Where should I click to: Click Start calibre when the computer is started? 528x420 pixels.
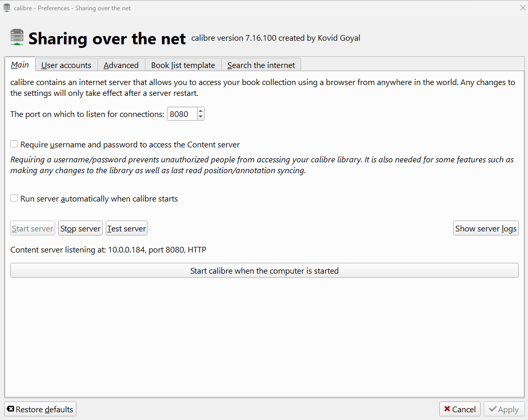[264, 271]
